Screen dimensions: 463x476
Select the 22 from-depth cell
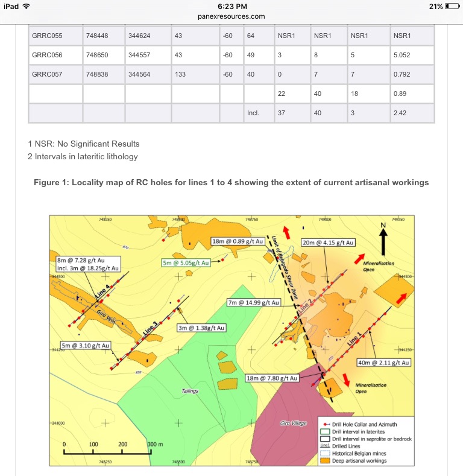coord(292,94)
